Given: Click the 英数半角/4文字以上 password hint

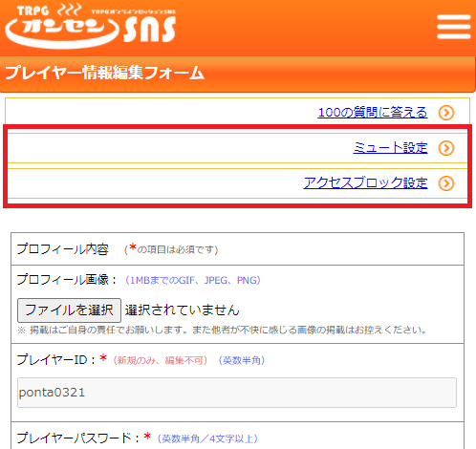Looking at the screenshot, I should click(207, 438).
